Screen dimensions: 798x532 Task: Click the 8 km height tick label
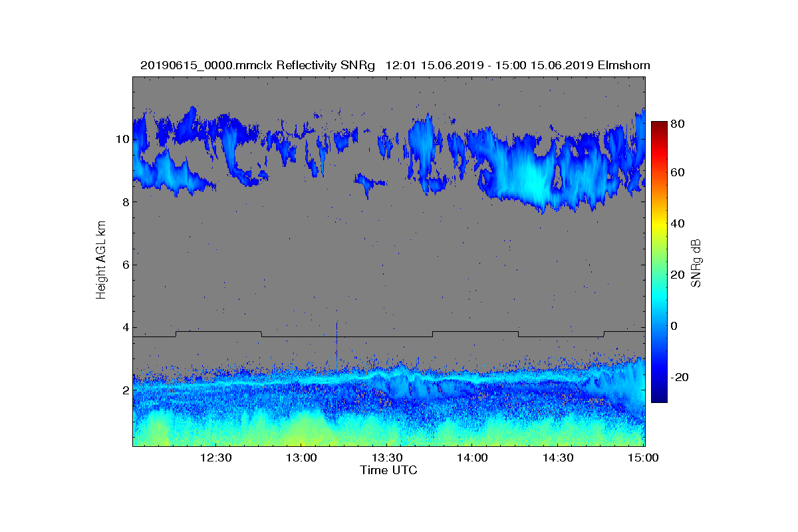tap(124, 201)
